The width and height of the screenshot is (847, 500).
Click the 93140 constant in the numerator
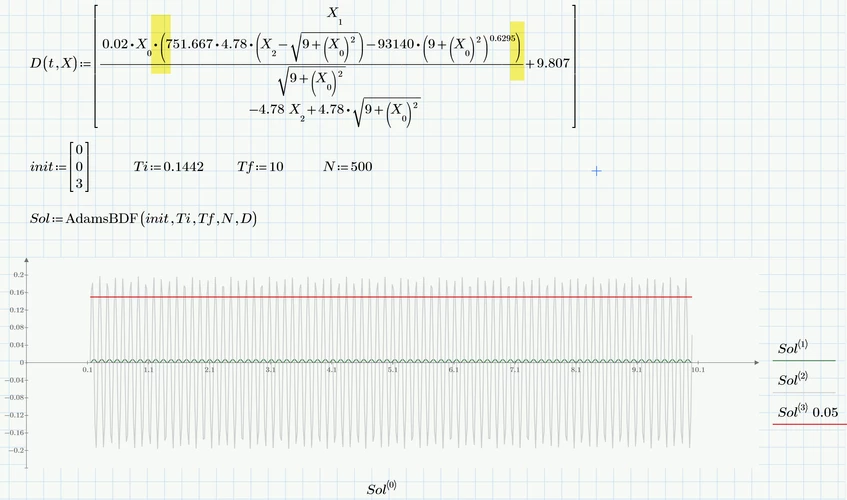(x=395, y=44)
